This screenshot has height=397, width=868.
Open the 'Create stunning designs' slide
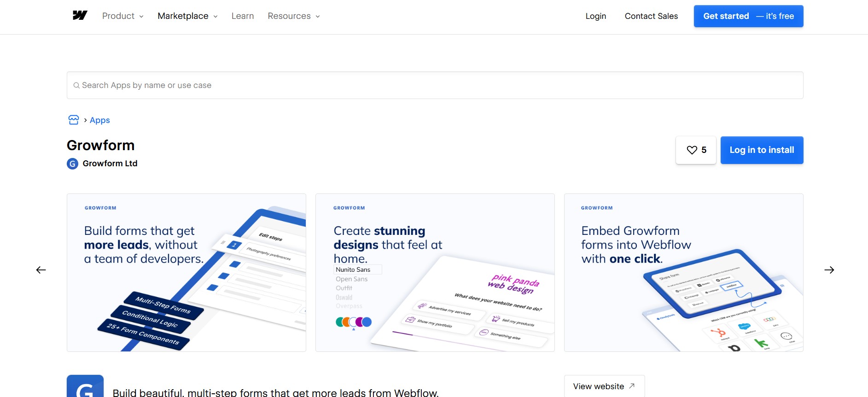[435, 273]
